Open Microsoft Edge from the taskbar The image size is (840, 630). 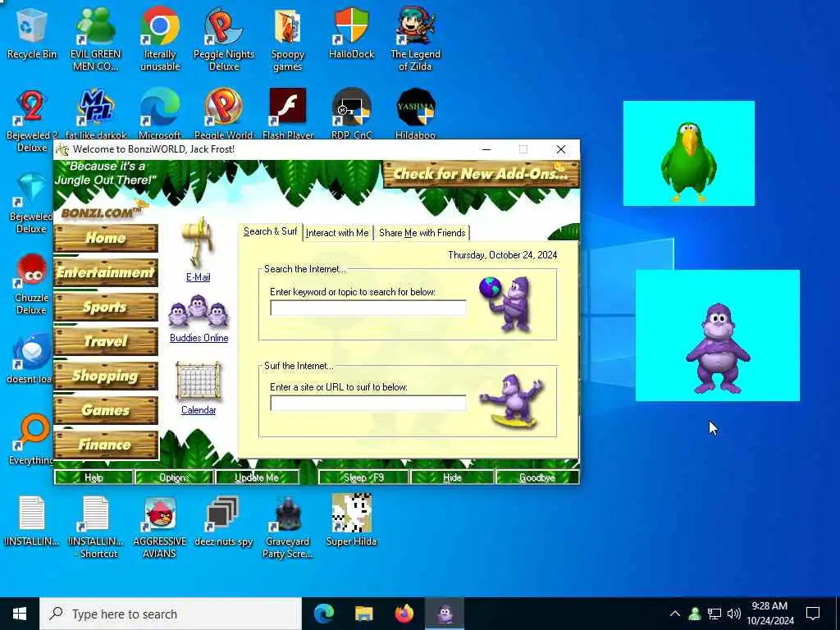tap(323, 614)
